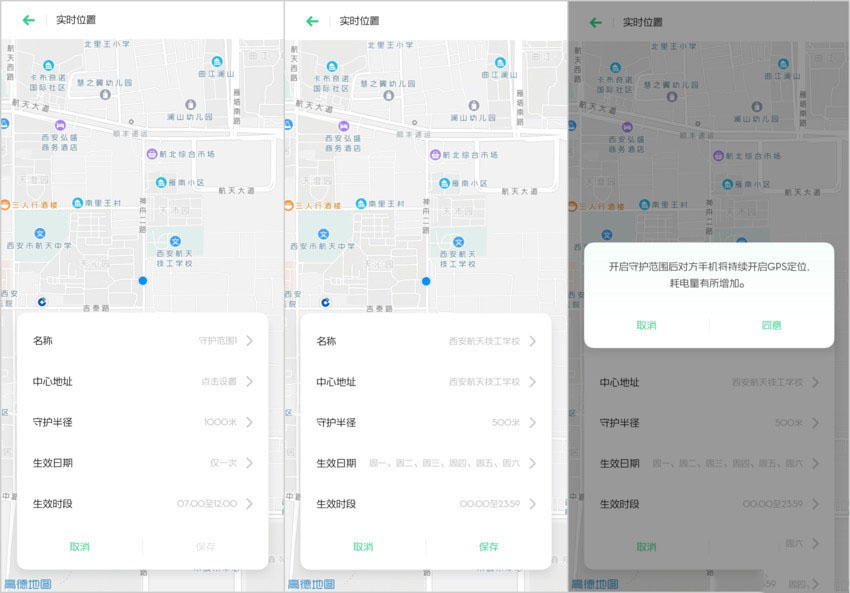The image size is (850, 593).
Task: Tap the 澜山幼儿园 marker on the middle map
Action: click(x=474, y=104)
